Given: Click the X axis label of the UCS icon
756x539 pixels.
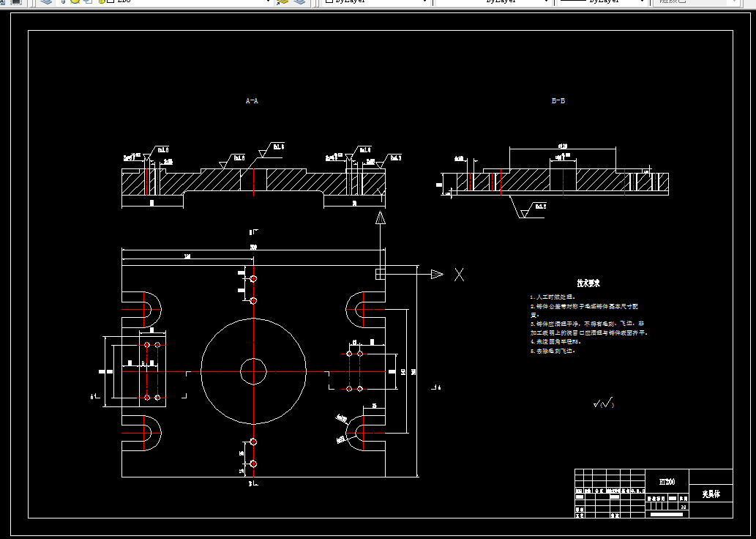Looking at the screenshot, I should click(459, 275).
